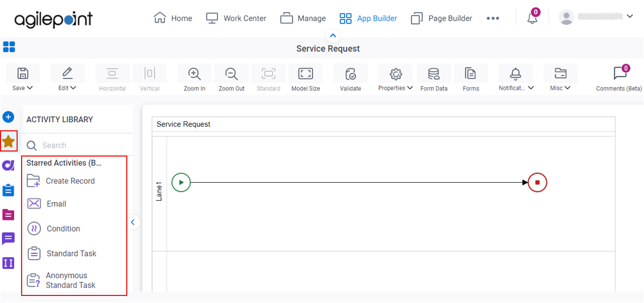Click the Edit pencil icon
The image size is (644, 303).
(67, 73)
